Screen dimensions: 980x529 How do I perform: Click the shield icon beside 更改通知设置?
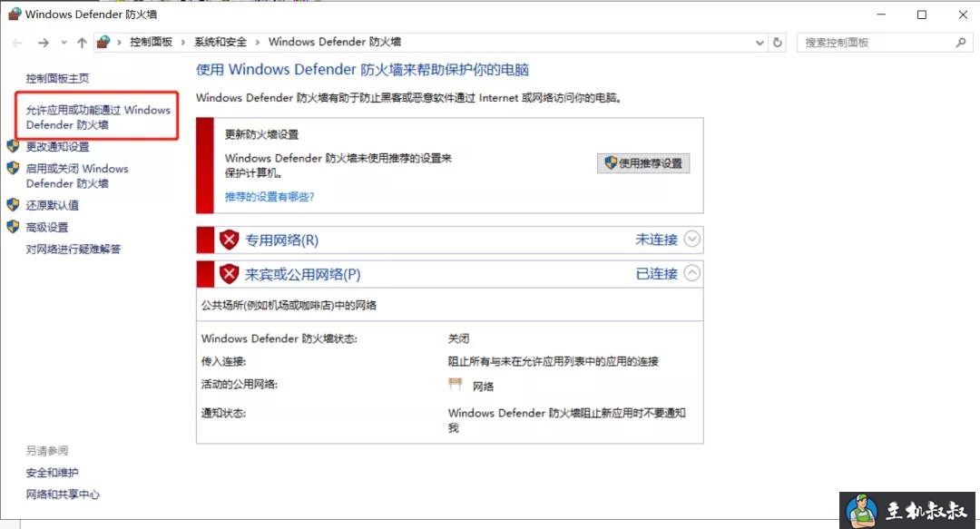(13, 146)
